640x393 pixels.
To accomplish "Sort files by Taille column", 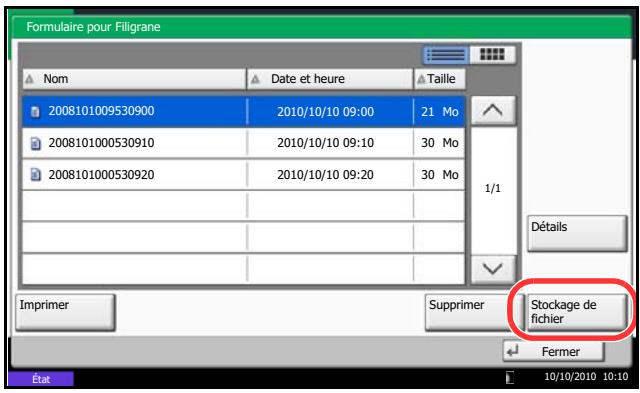I will point(440,79).
